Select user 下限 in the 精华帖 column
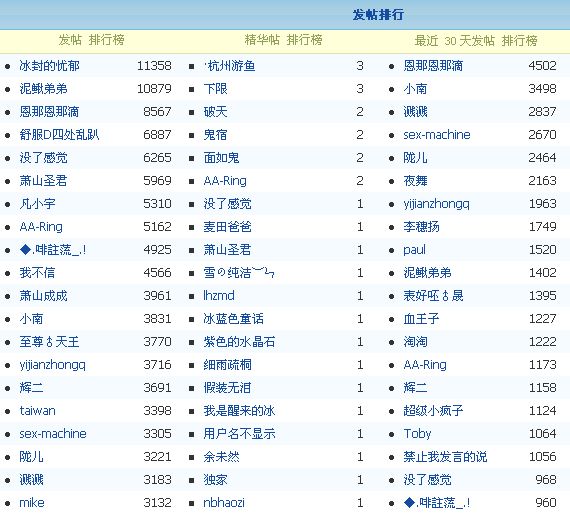The width and height of the screenshot is (570, 515). [x=216, y=89]
